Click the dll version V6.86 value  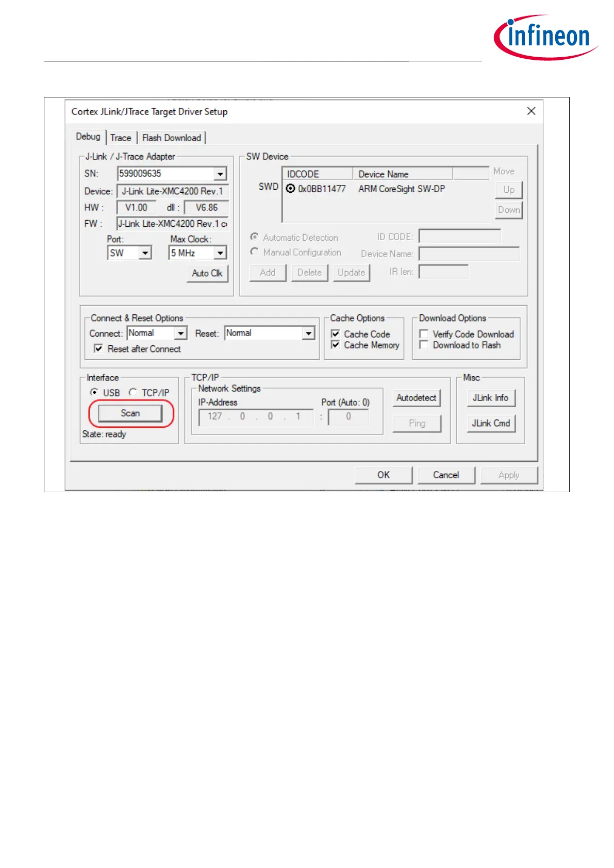(x=207, y=208)
